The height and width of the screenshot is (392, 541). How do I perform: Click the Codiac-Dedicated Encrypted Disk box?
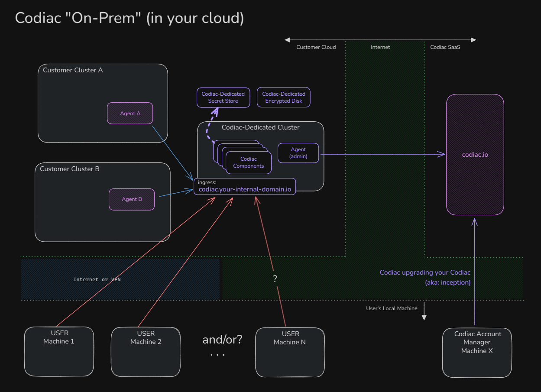(x=283, y=97)
